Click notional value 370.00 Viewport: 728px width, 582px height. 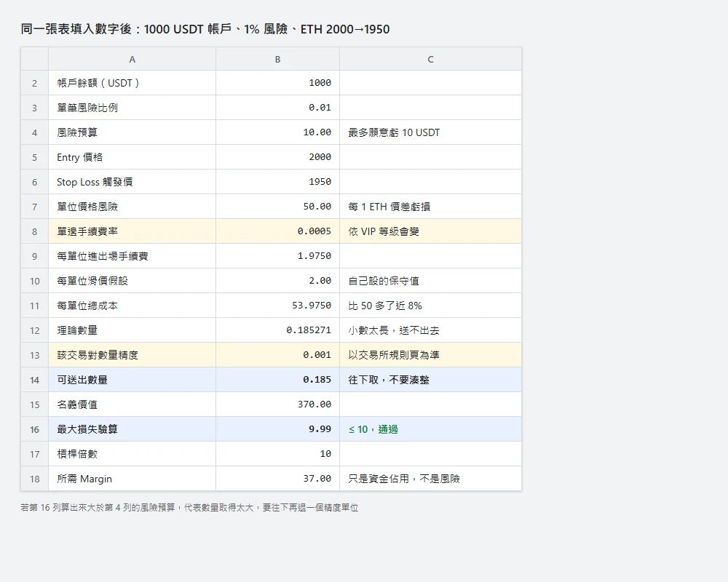pos(277,404)
